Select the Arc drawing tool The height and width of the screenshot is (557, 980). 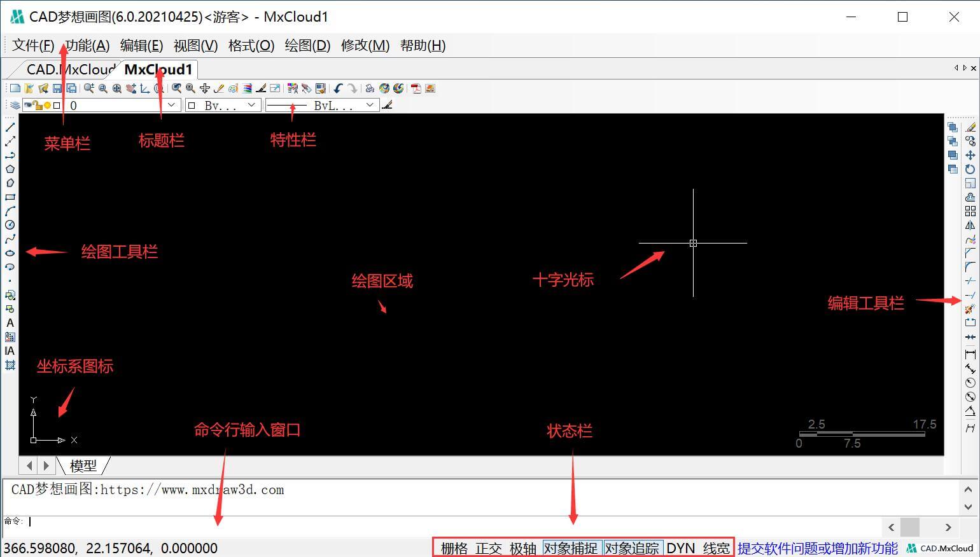(10, 211)
